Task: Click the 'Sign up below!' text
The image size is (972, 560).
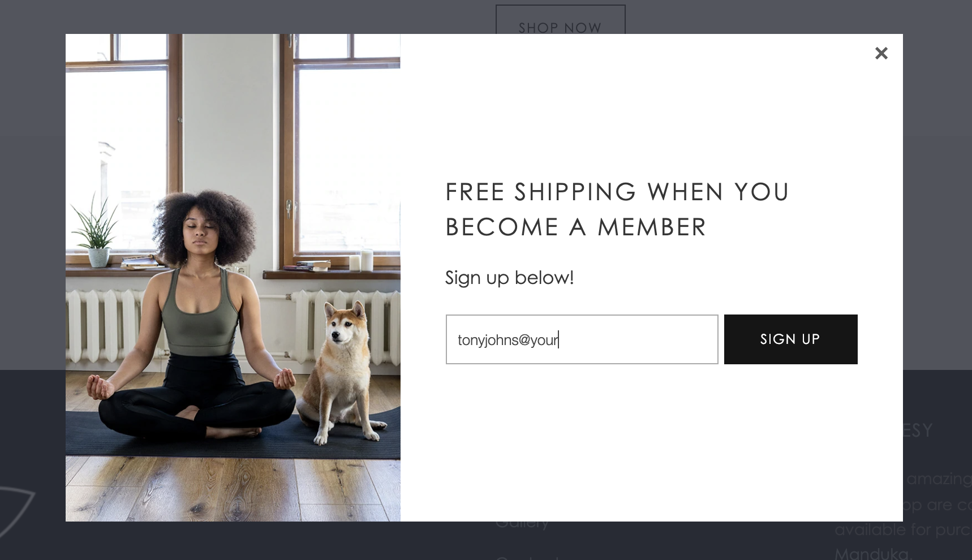Action: pyautogui.click(x=509, y=278)
